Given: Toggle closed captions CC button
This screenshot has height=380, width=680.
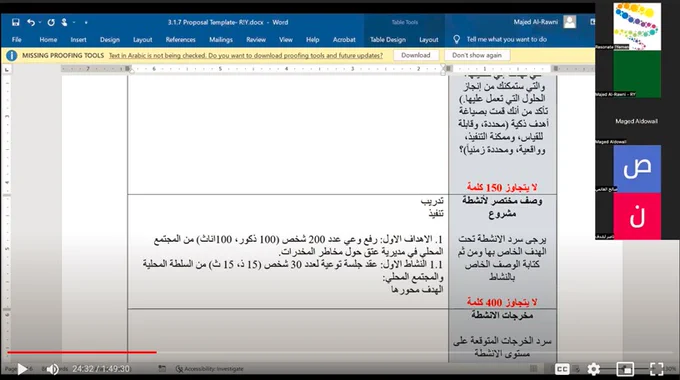Looking at the screenshot, I should 562,369.
